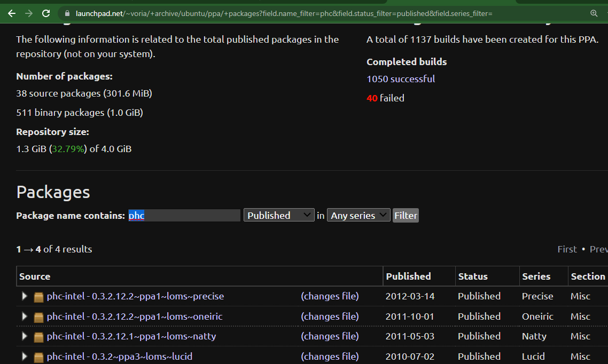Viewport: 608px width, 364px height.
Task: Expand the phc-intel precise package row
Action: pos(24,296)
